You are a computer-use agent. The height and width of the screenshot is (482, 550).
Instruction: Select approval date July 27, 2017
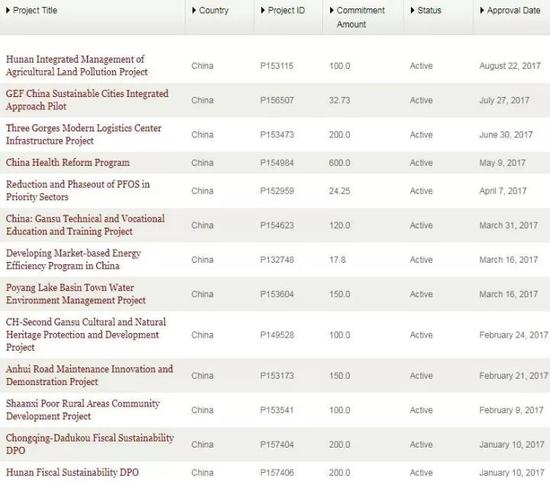click(x=504, y=100)
